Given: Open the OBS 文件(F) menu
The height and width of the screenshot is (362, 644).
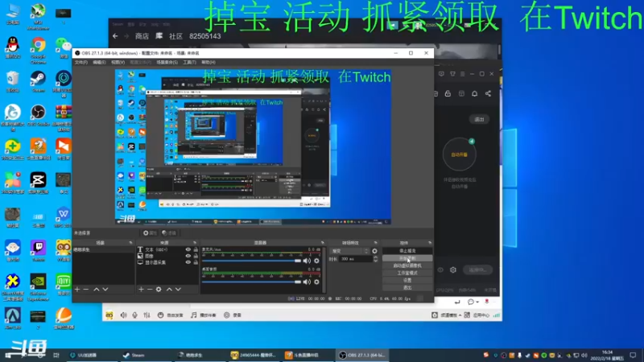Looking at the screenshot, I should 81,63.
